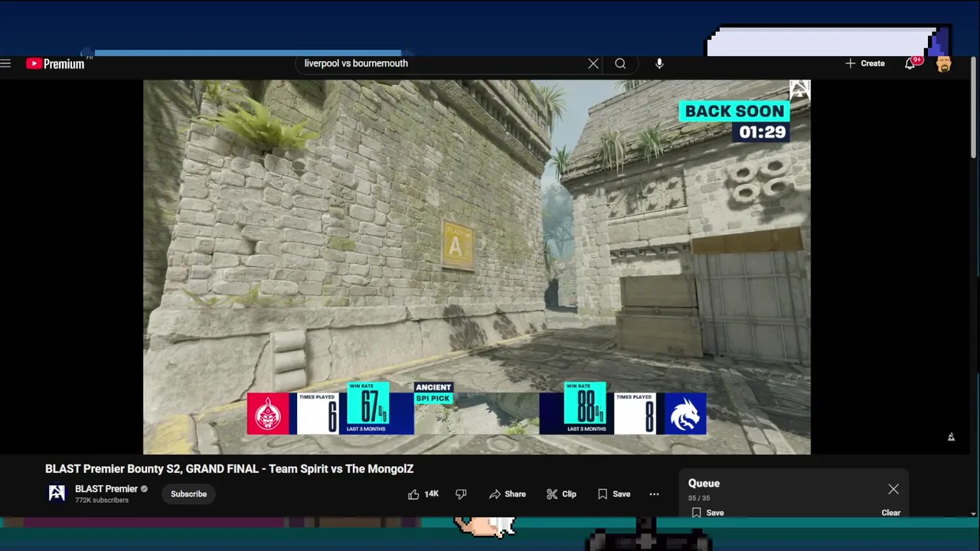Viewport: 980px width, 551px height.
Task: Share this video
Action: [x=508, y=494]
